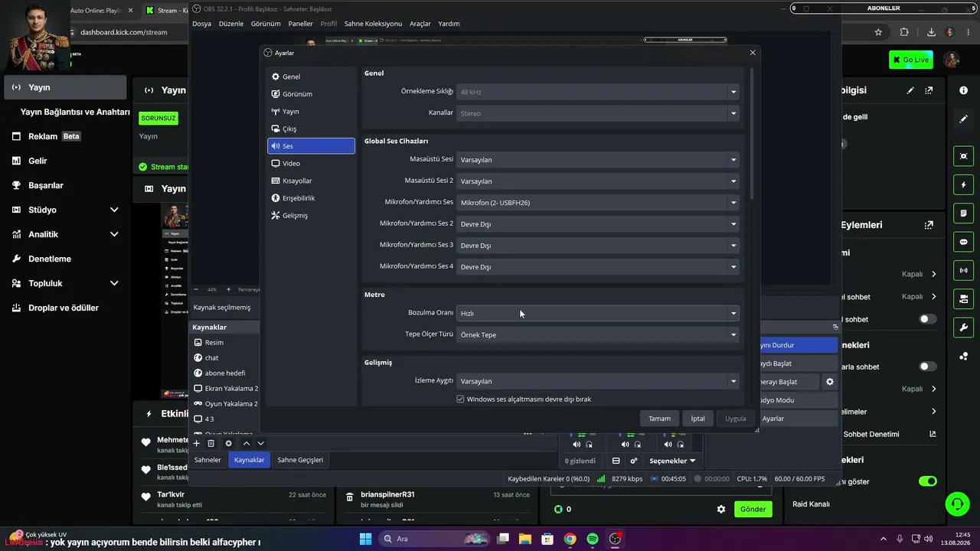Viewport: 980px width, 551px height.
Task: Select the abone hedefi source
Action: point(225,373)
